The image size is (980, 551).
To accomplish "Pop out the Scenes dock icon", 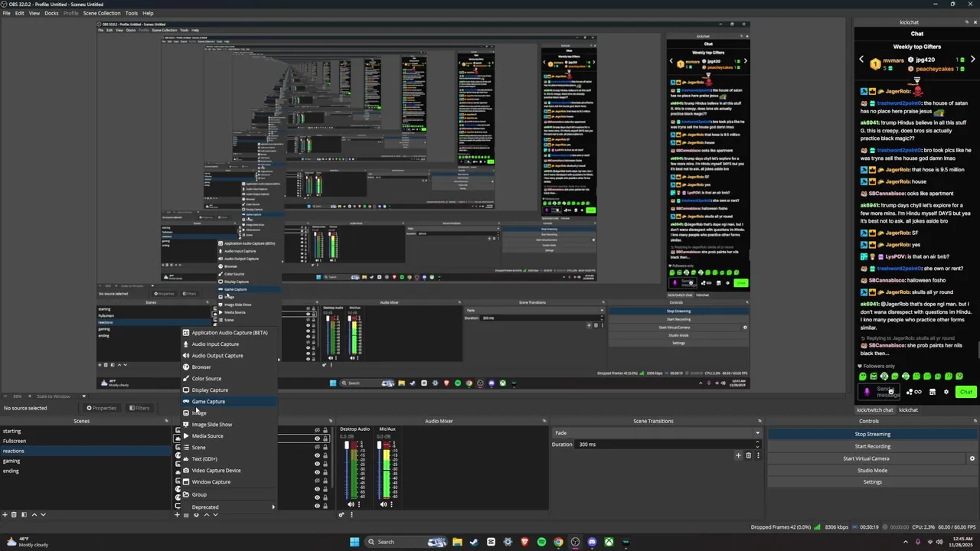I will point(166,421).
